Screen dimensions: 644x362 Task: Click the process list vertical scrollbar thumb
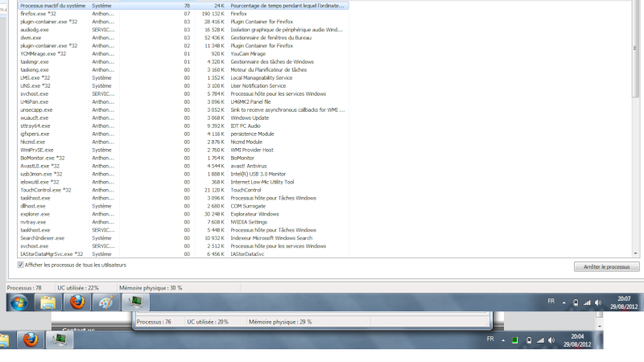pyautogui.click(x=635, y=48)
